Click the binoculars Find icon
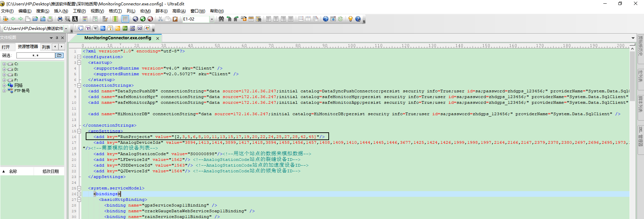Viewport: 644px width, 219px height. click(221, 19)
